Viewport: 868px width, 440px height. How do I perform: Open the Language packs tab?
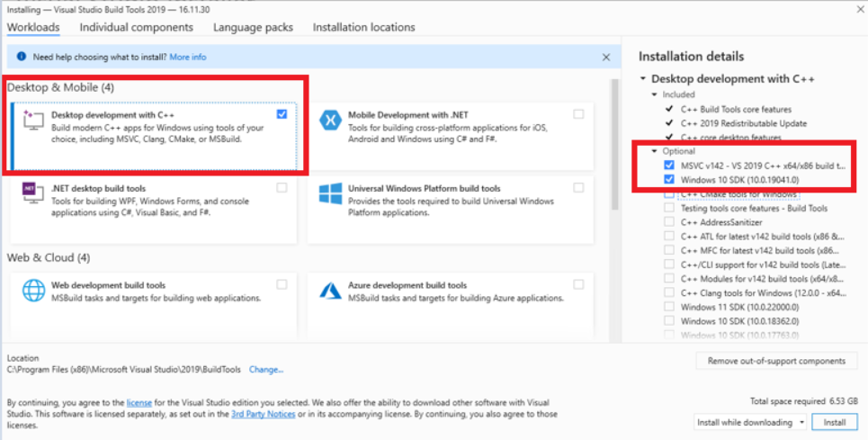(x=253, y=27)
